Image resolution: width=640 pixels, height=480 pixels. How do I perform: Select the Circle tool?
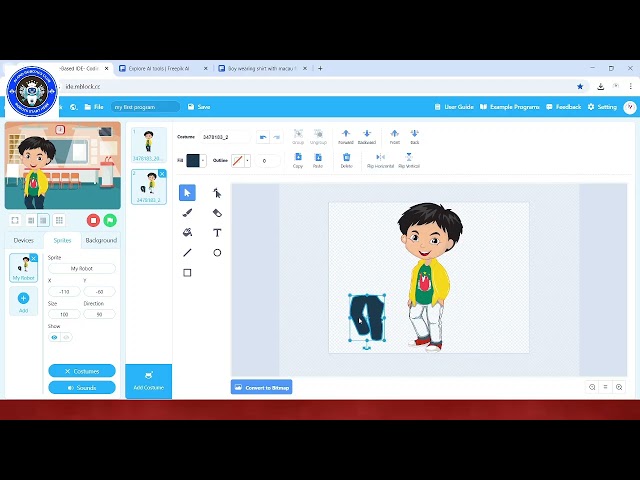click(x=217, y=253)
